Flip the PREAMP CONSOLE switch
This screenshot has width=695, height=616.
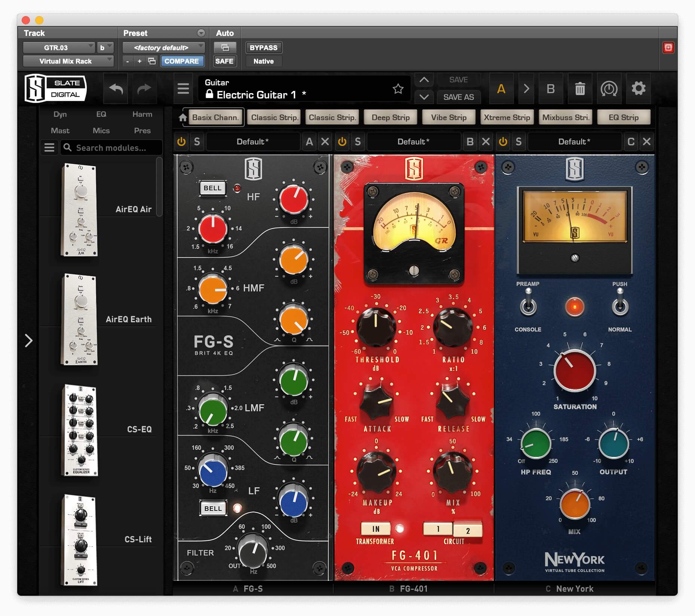click(x=528, y=303)
